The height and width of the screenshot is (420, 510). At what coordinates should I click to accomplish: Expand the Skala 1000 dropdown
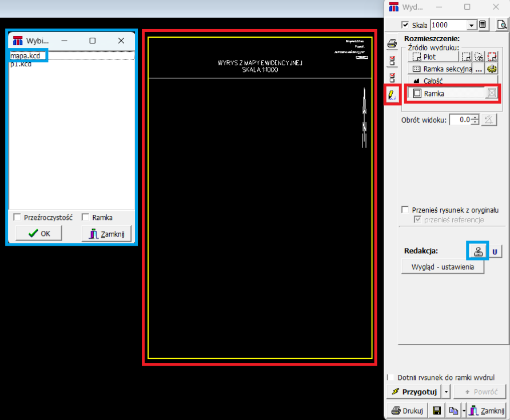tap(472, 25)
